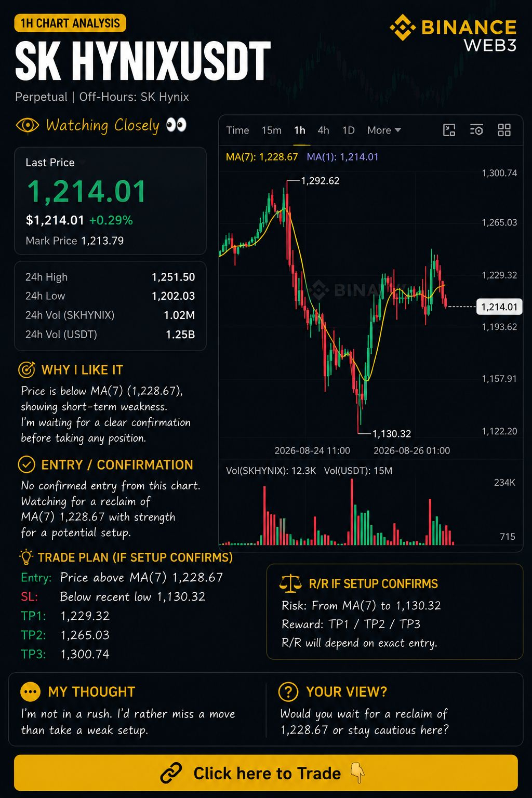Click the Risk: From MA(7) to 1,130.32 line
This screenshot has height=798, width=532.
[361, 606]
